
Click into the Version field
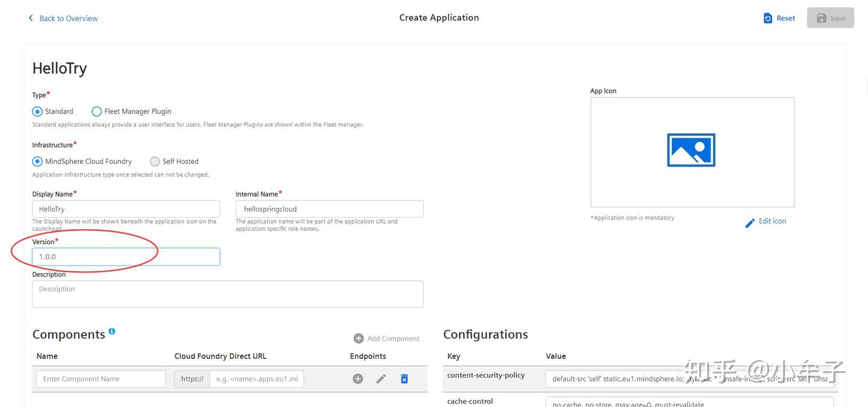pyautogui.click(x=126, y=256)
